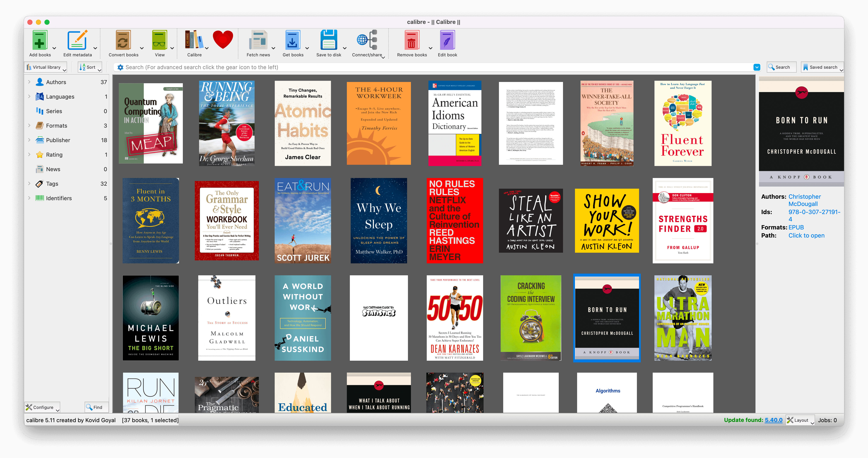
Task: Click the large Born to Run cover in details panel
Action: pos(801,132)
